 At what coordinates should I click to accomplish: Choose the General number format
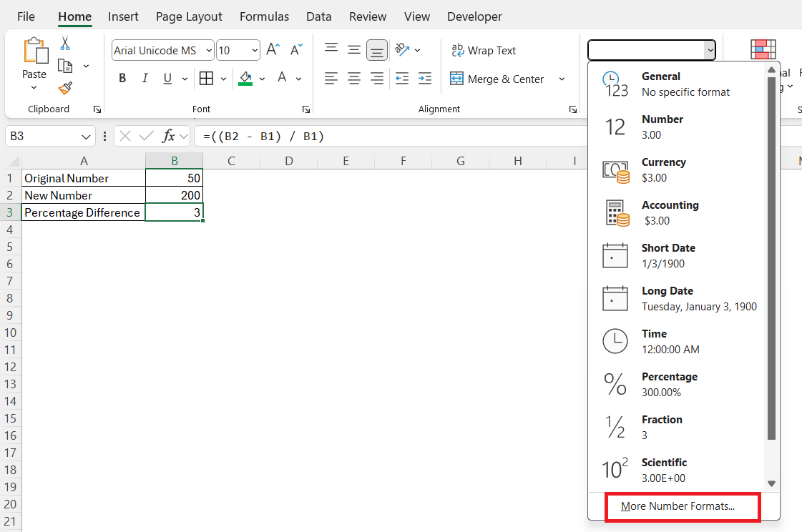(x=677, y=84)
